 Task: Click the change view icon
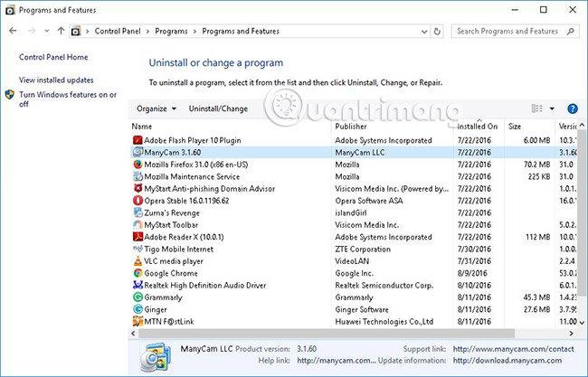(537, 108)
